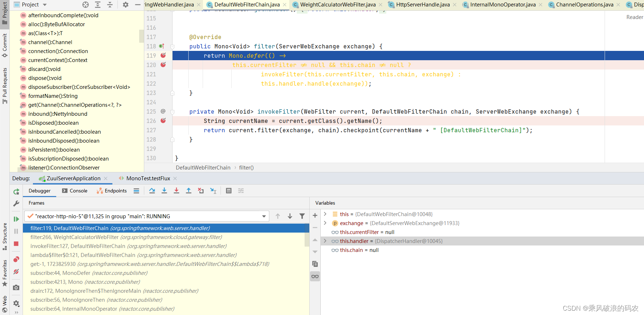This screenshot has height=315, width=644.
Task: Click the Step Over debugger icon
Action: (152, 191)
